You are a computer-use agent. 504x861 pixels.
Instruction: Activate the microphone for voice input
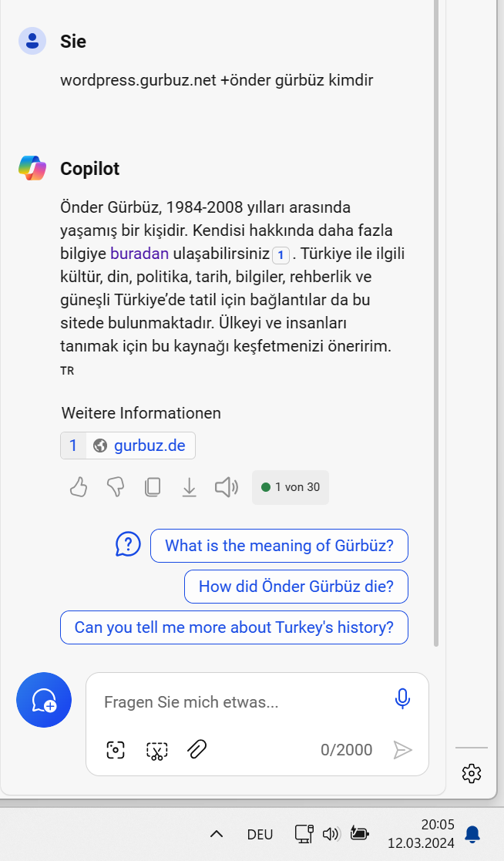pos(402,699)
